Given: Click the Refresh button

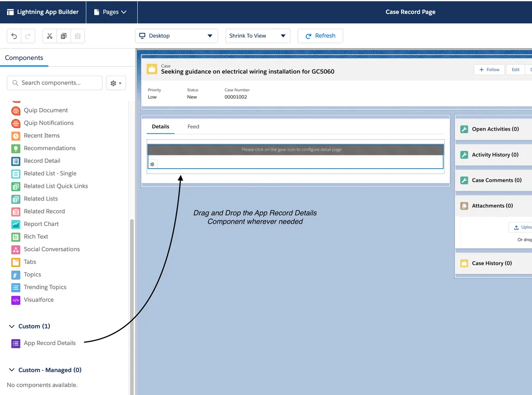Looking at the screenshot, I should pyautogui.click(x=320, y=36).
